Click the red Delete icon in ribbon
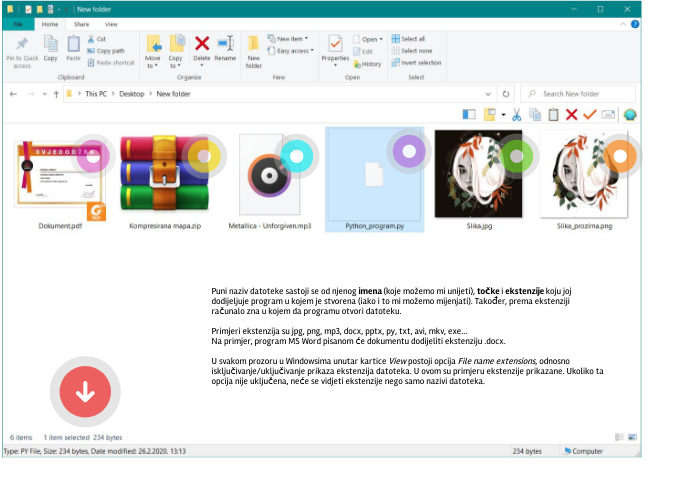The height and width of the screenshot is (500, 700). [202, 44]
